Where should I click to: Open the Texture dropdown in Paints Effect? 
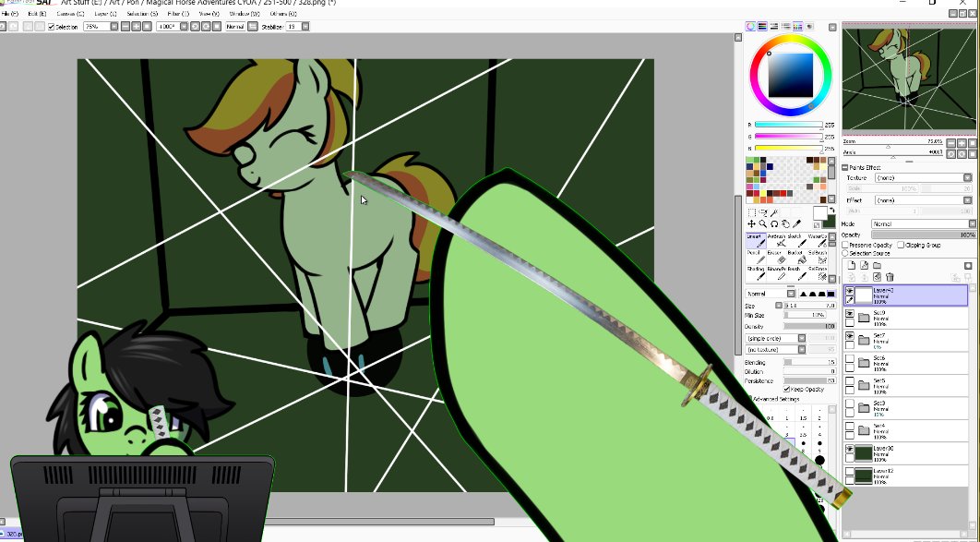[967, 177]
